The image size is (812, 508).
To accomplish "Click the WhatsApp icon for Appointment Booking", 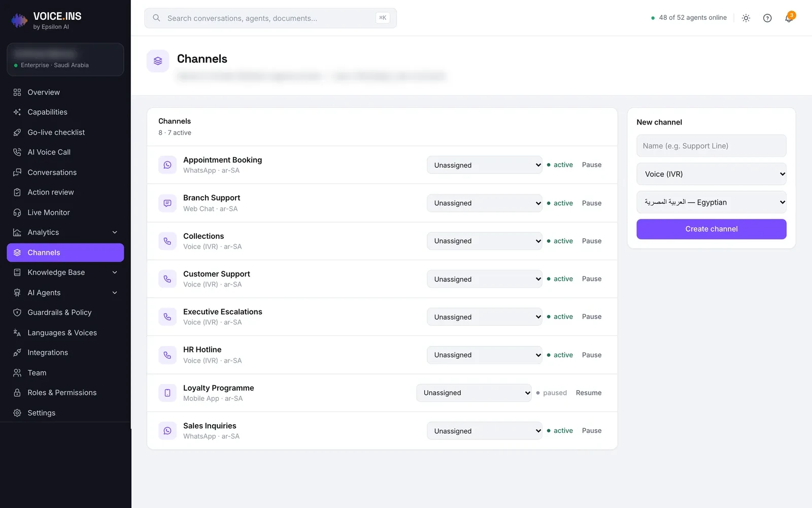I will [167, 165].
